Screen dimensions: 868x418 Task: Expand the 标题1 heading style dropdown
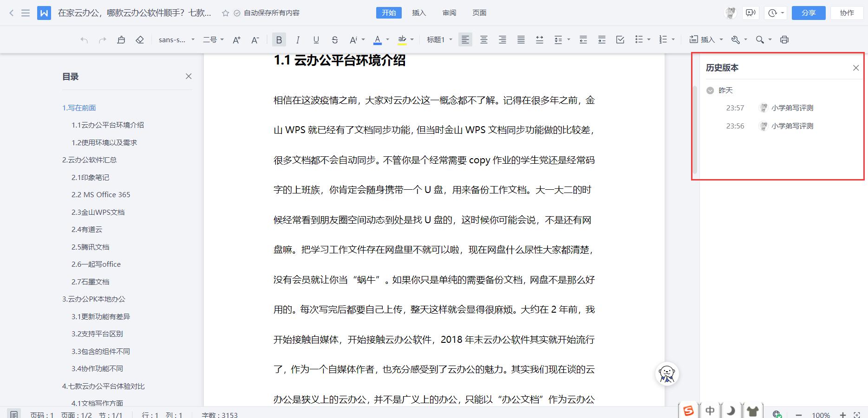click(439, 39)
